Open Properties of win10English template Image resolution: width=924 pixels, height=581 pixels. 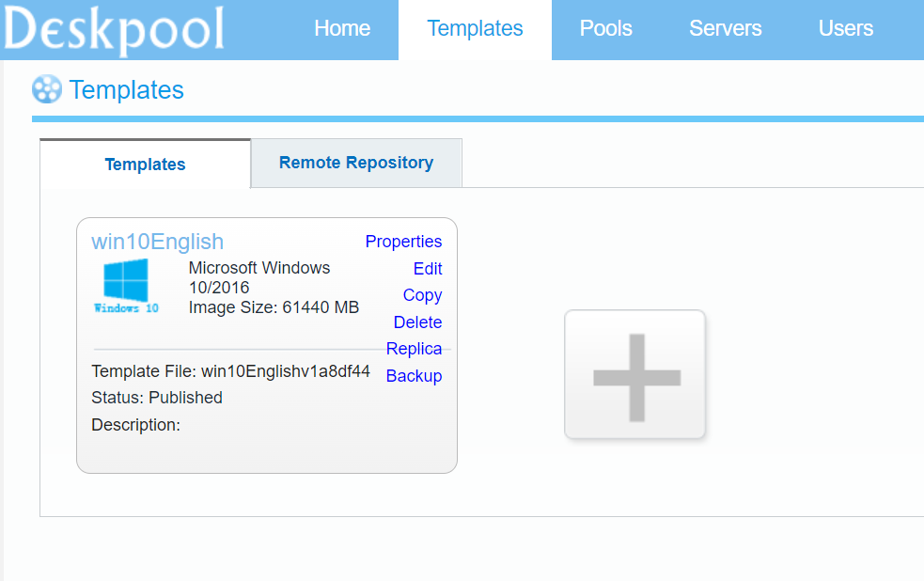tap(403, 242)
